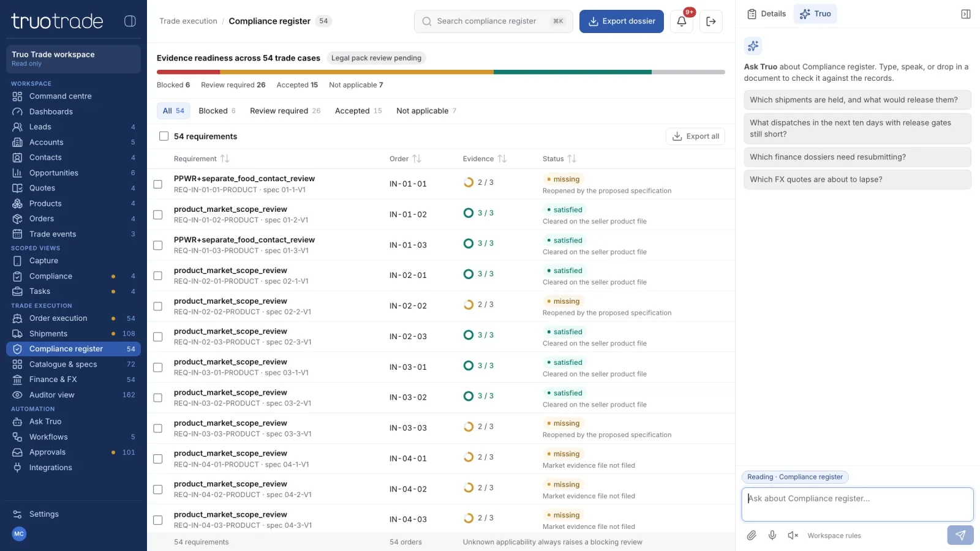
Task: Check the row for order IN-02-02
Action: [158, 306]
